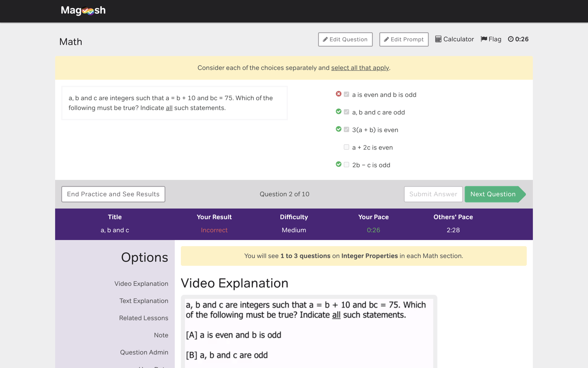Follow the 'select all that apply' link
The width and height of the screenshot is (588, 368).
click(360, 67)
